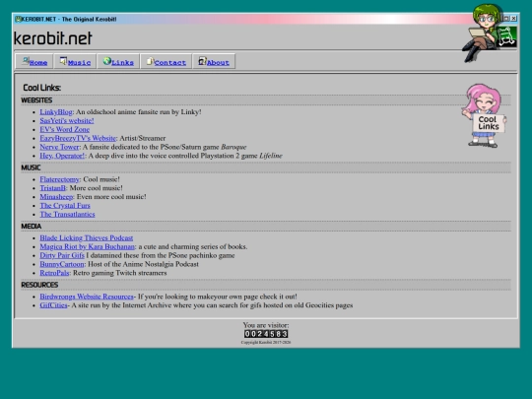Image resolution: width=532 pixels, height=399 pixels.
Task: Open the Links navigation tab
Action: coord(118,61)
